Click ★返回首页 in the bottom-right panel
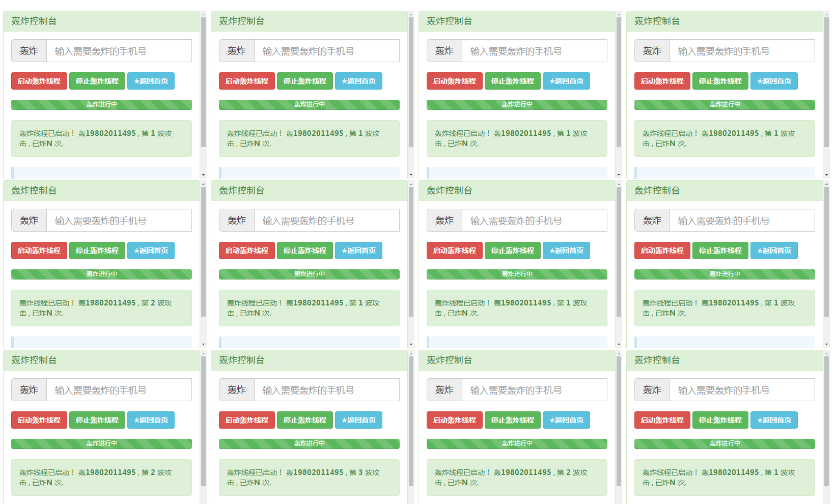 774,420
